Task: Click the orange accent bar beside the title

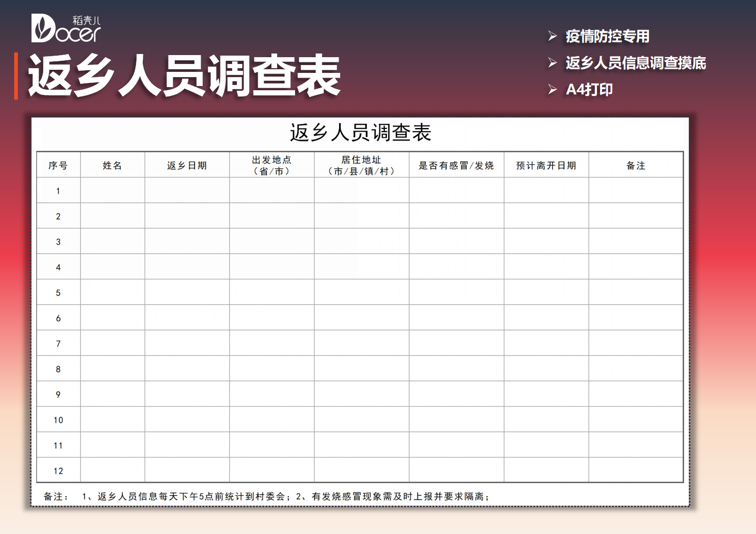Action: (x=15, y=76)
